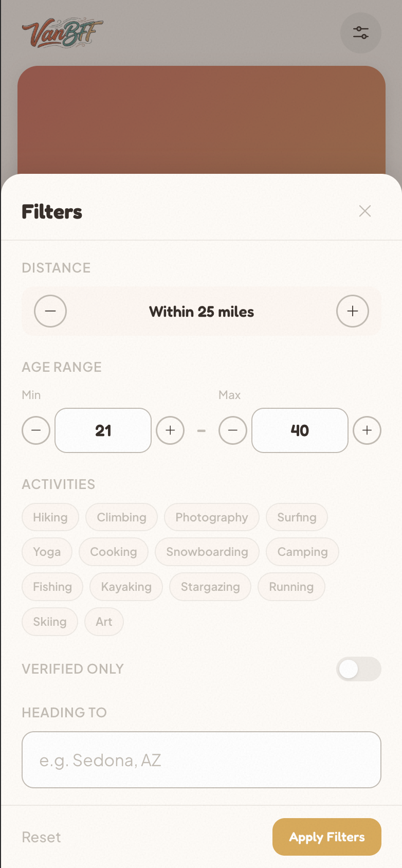Screen dimensions: 402x868
Task: Decrease the distance with minus icon
Action: pos(50,311)
